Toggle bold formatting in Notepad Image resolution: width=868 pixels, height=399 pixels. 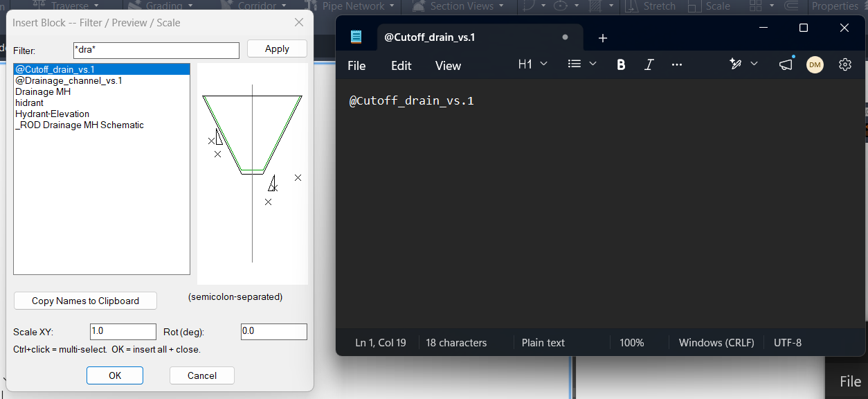tap(621, 64)
